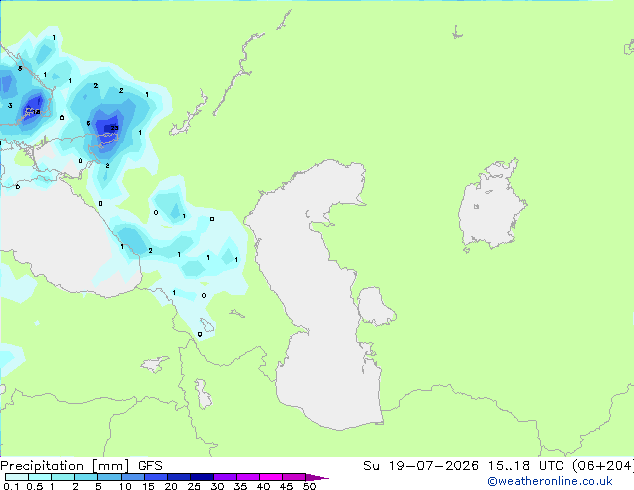Click legend scale label '45'
Image resolution: width=634 pixels, height=490 pixels.
(x=286, y=486)
